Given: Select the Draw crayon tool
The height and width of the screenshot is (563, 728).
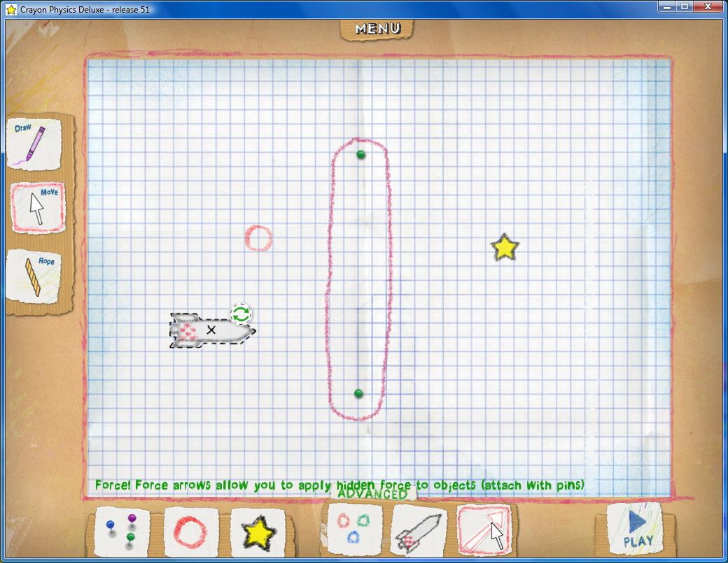Looking at the screenshot, I should tap(34, 144).
